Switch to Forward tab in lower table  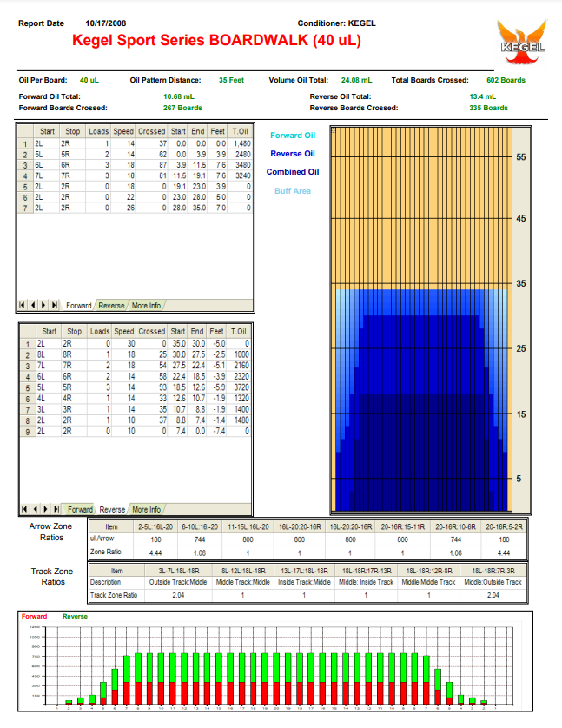click(x=80, y=509)
